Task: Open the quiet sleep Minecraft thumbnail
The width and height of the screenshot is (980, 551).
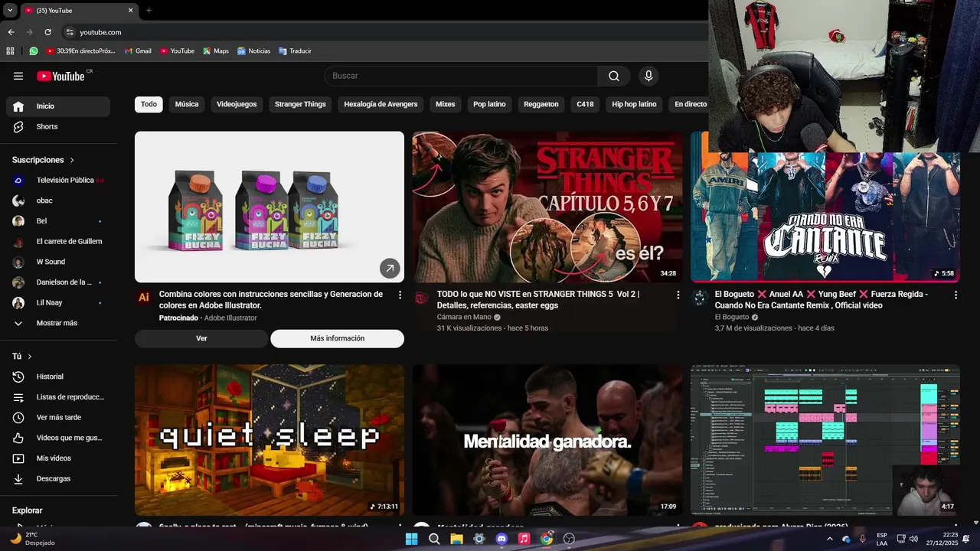Action: click(x=269, y=440)
